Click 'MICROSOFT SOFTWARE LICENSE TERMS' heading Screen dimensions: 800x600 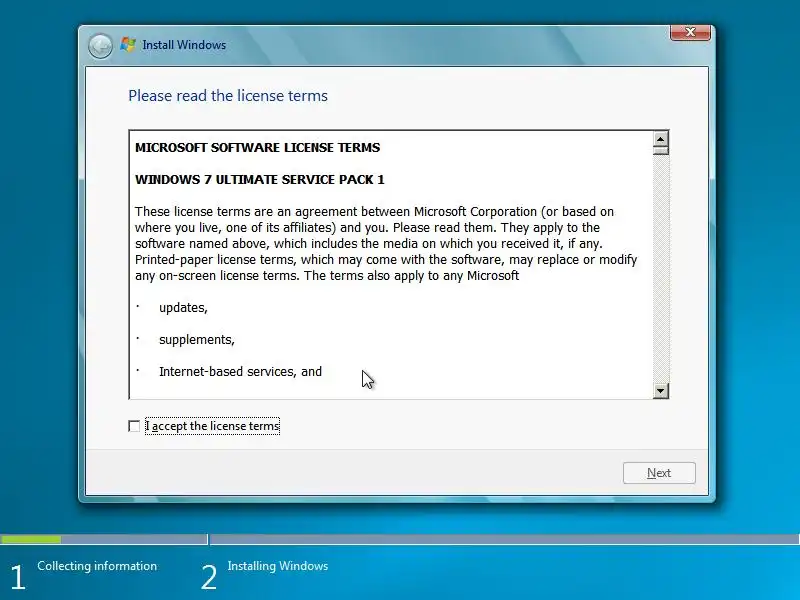(x=257, y=147)
